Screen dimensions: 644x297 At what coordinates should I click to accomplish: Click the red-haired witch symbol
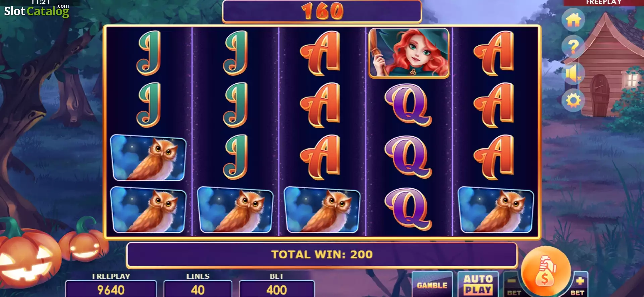pos(409,53)
